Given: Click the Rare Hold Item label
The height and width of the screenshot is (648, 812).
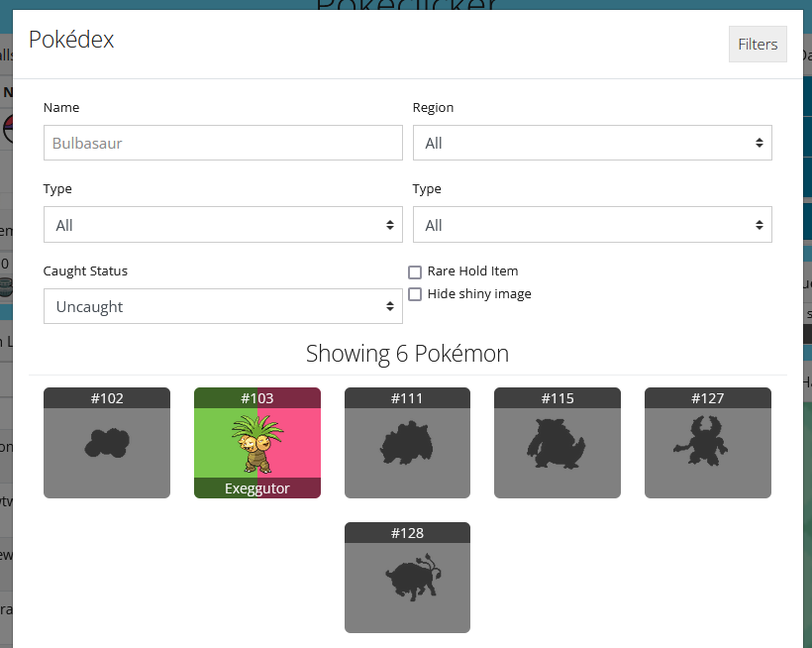Looking at the screenshot, I should click(x=472, y=270).
